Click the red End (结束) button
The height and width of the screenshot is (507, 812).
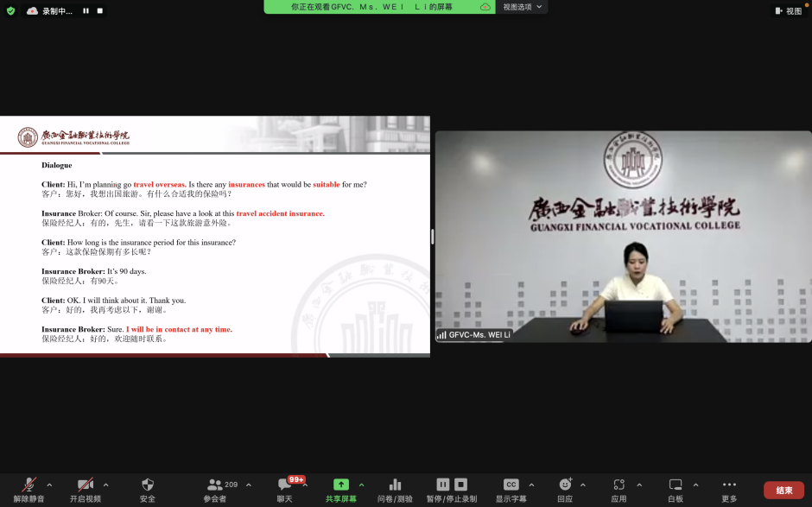point(783,490)
